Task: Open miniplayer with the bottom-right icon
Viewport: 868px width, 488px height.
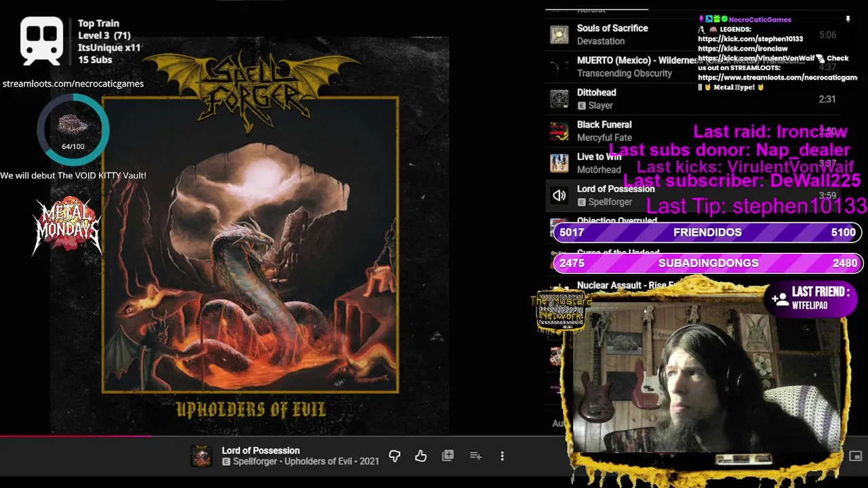Action: click(x=856, y=456)
